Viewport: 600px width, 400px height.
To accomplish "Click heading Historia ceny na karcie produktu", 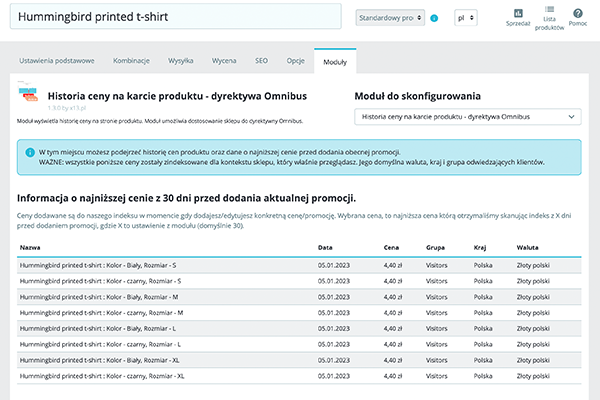I will pos(177,96).
